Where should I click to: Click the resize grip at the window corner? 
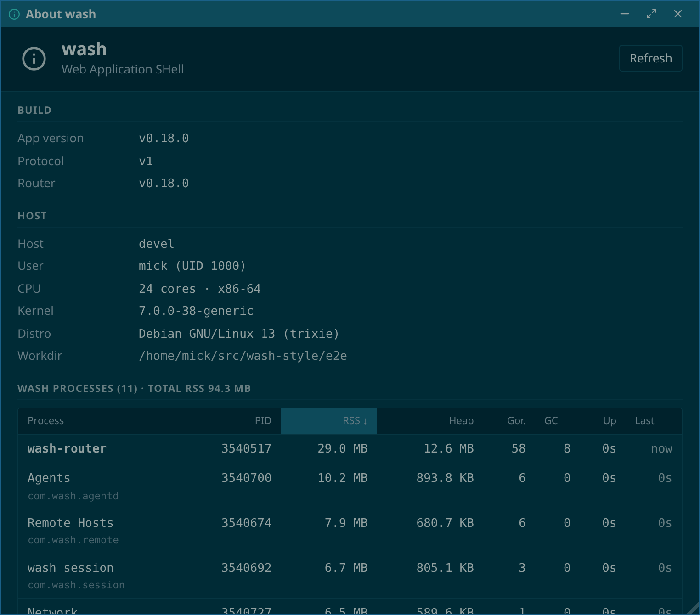[693, 608]
